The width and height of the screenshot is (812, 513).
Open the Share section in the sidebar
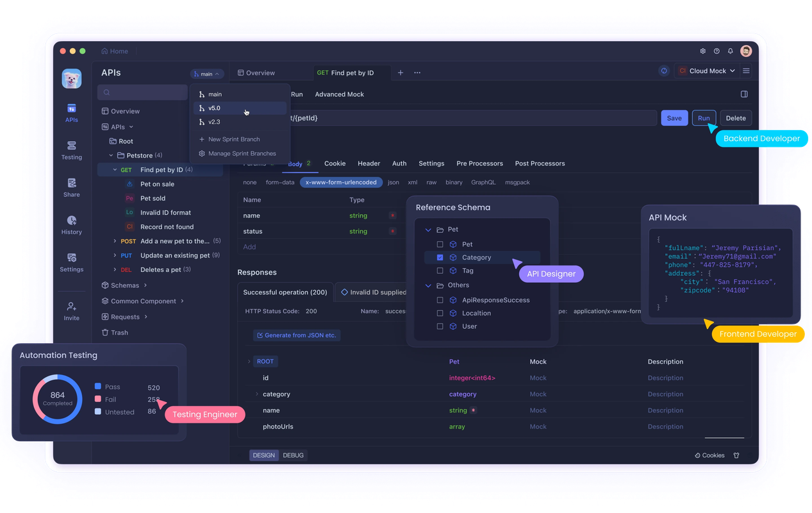click(x=72, y=188)
